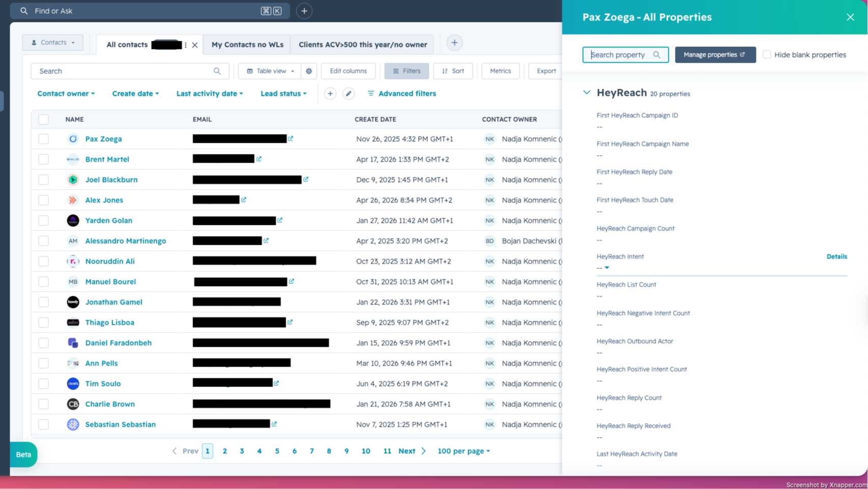
Task: Open Yarden Golan's email external link icon
Action: coord(280,220)
